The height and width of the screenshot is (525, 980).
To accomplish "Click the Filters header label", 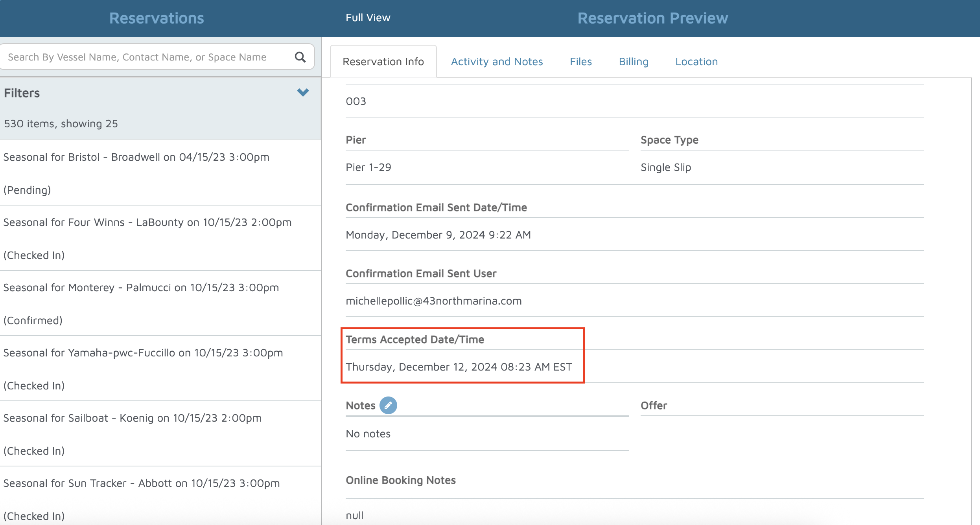I will pyautogui.click(x=22, y=93).
